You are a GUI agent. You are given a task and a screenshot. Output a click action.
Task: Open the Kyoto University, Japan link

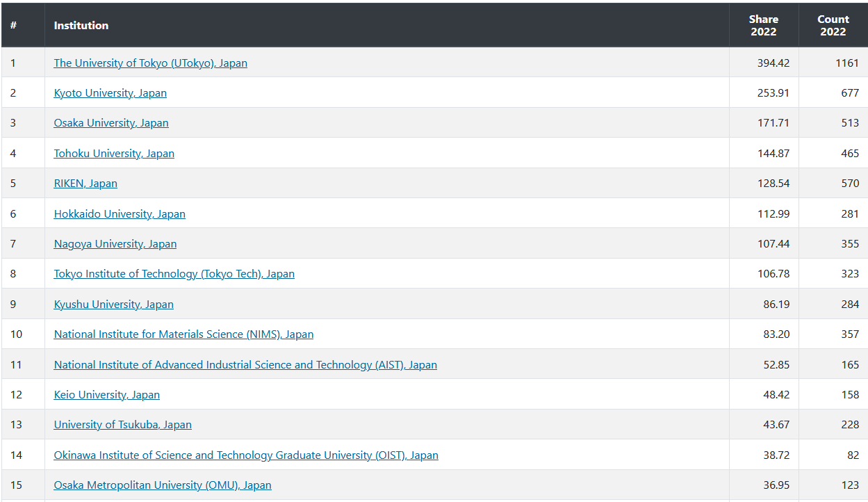click(110, 93)
